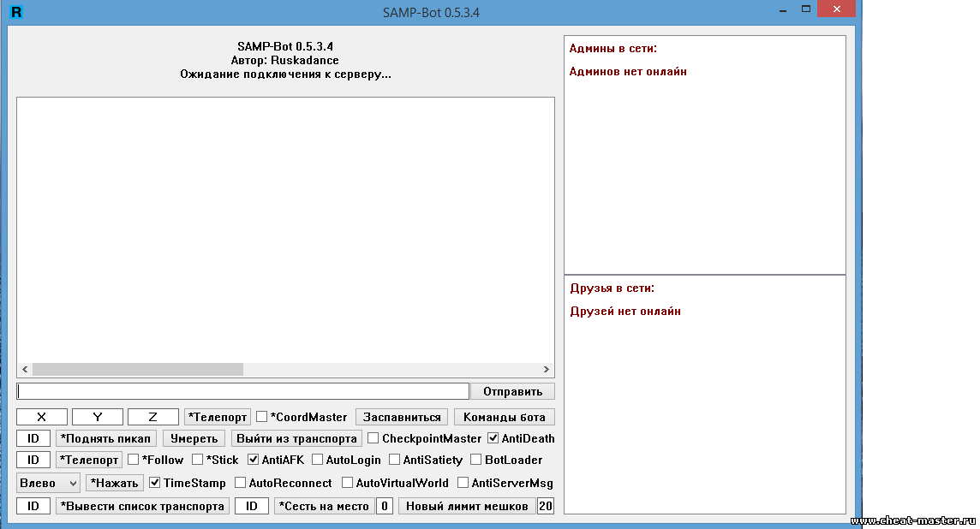Focus the chat message input field
This screenshot has height=529, width=980.
pos(242,391)
